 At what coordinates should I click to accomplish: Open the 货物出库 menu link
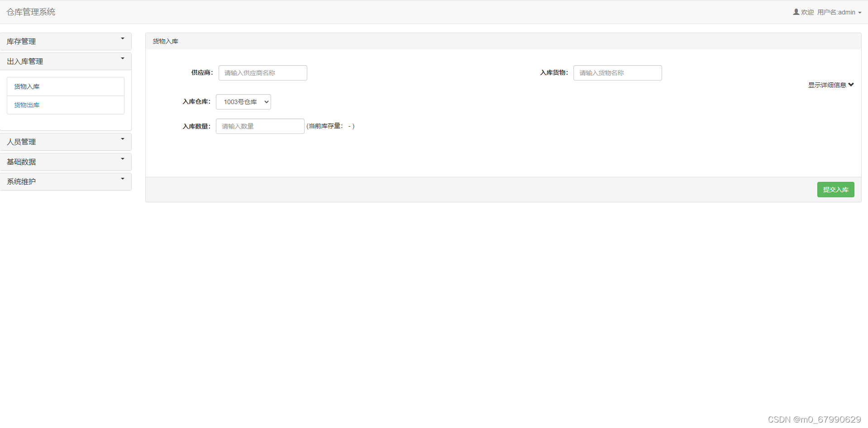[27, 105]
